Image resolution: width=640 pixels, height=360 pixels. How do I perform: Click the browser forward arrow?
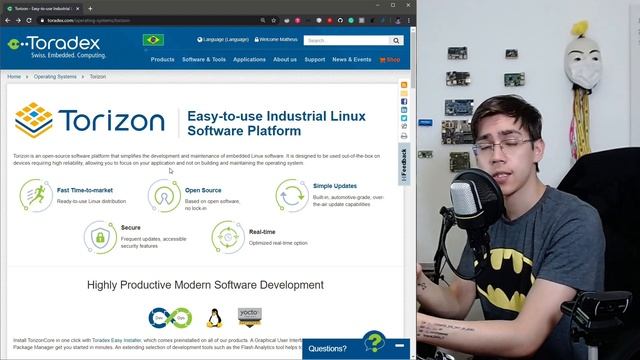(x=18, y=20)
